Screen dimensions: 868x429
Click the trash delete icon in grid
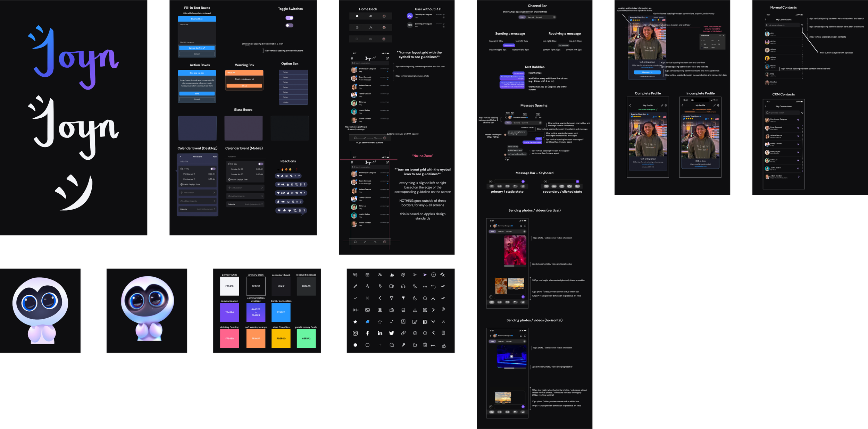tap(425, 345)
